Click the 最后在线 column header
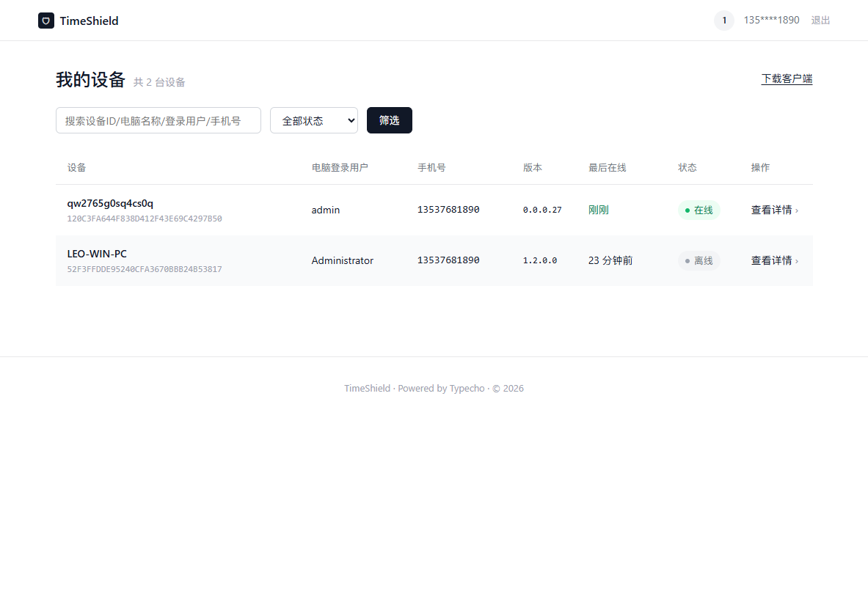 tap(608, 168)
